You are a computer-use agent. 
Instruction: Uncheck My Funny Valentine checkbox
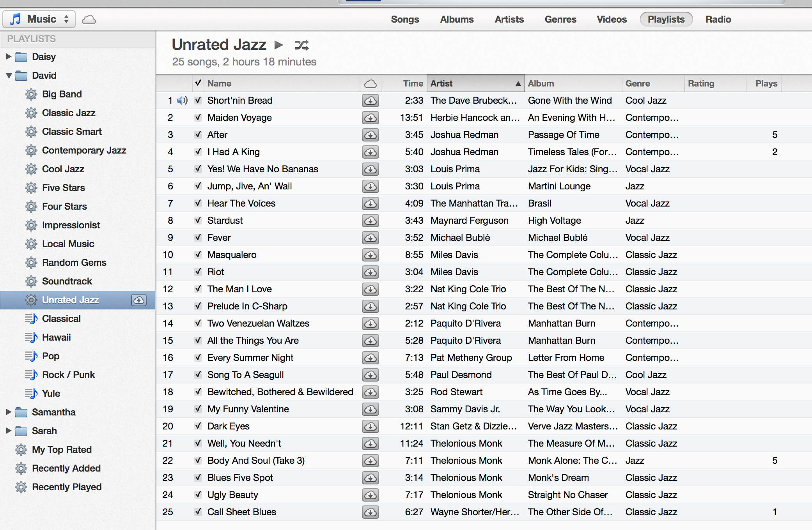(198, 409)
